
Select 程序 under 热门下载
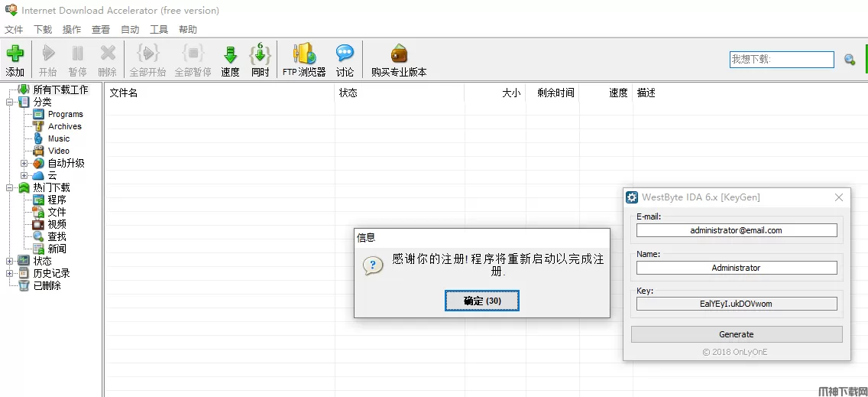(x=57, y=200)
